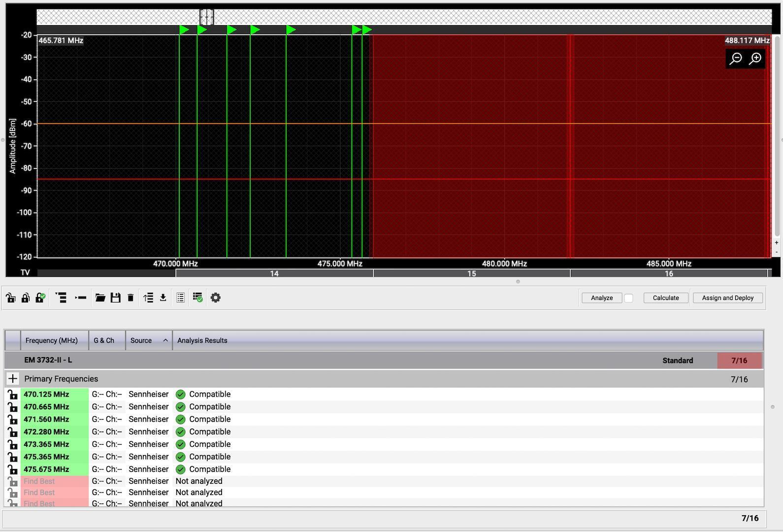Click the Frequency (MHz) column header
This screenshot has width=783, height=532.
tap(52, 340)
